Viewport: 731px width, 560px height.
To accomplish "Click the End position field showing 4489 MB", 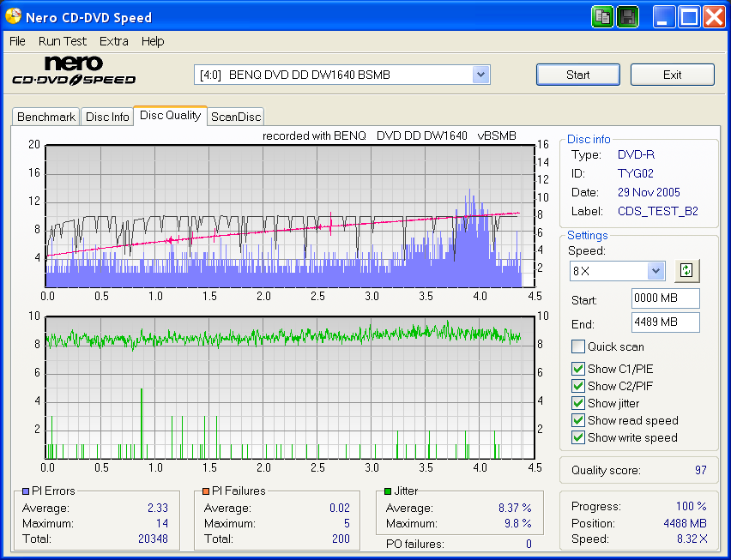I will (665, 322).
